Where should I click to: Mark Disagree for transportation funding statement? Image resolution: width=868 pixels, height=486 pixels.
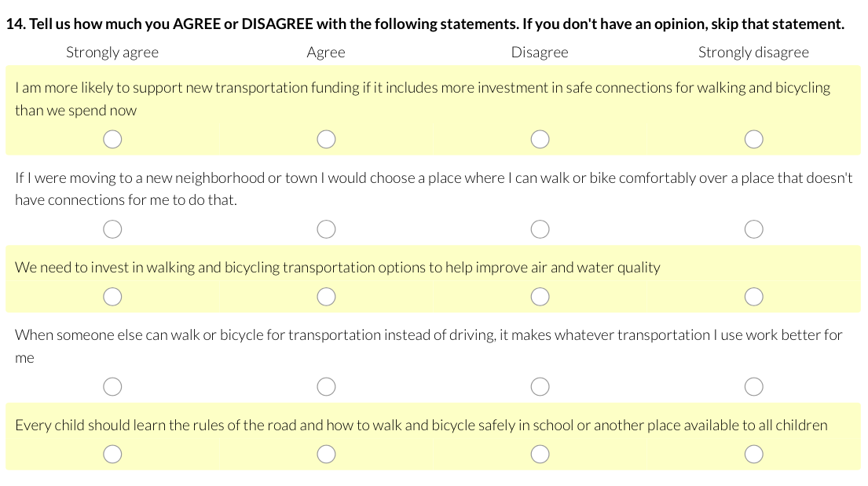[x=540, y=139]
